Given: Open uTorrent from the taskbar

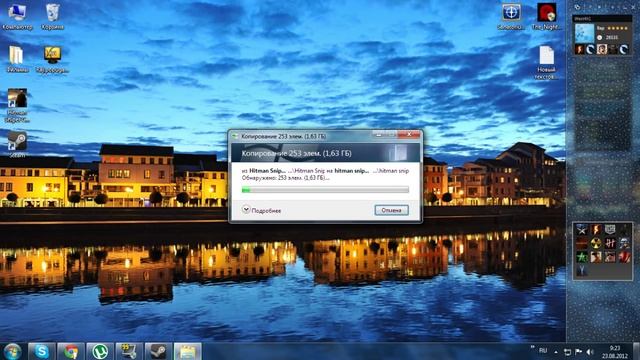Looking at the screenshot, I should point(100,351).
